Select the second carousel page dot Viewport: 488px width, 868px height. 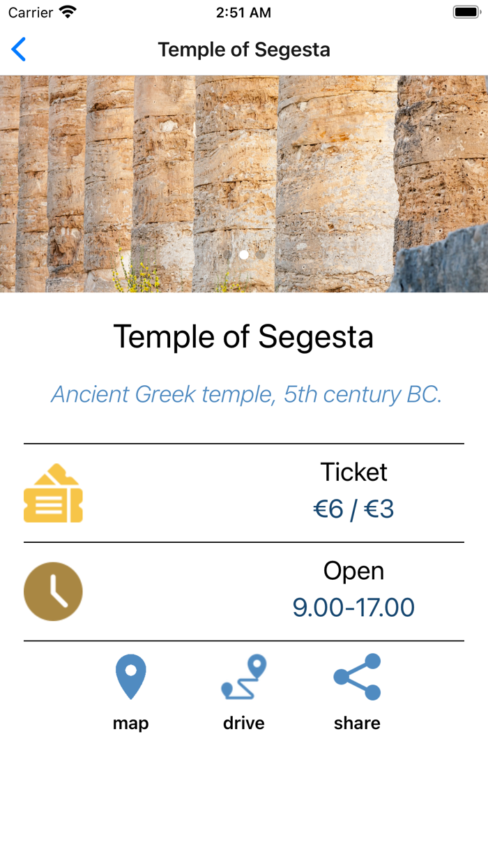click(261, 255)
